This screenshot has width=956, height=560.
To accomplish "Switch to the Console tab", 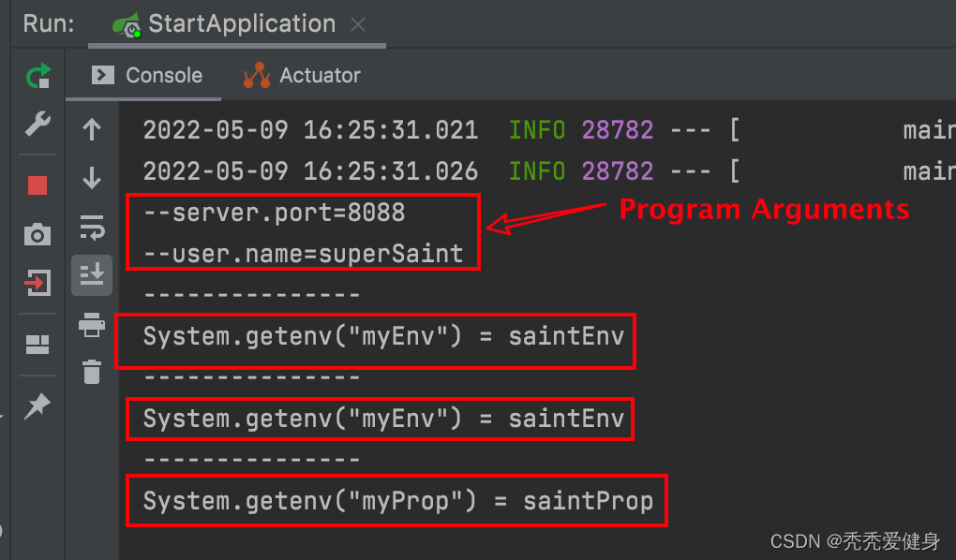I will click(x=148, y=76).
